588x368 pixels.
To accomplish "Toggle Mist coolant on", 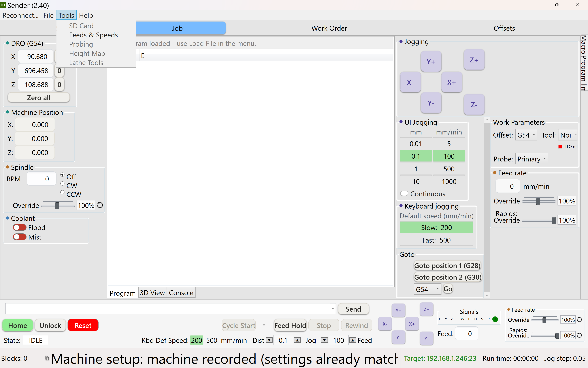I will (x=19, y=237).
